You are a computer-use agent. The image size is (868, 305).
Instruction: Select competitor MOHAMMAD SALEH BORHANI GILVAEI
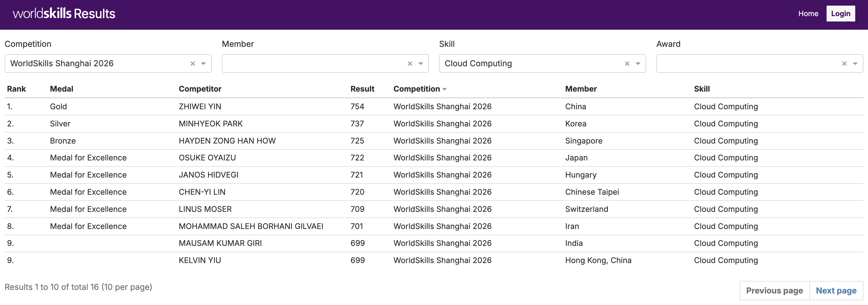(251, 226)
